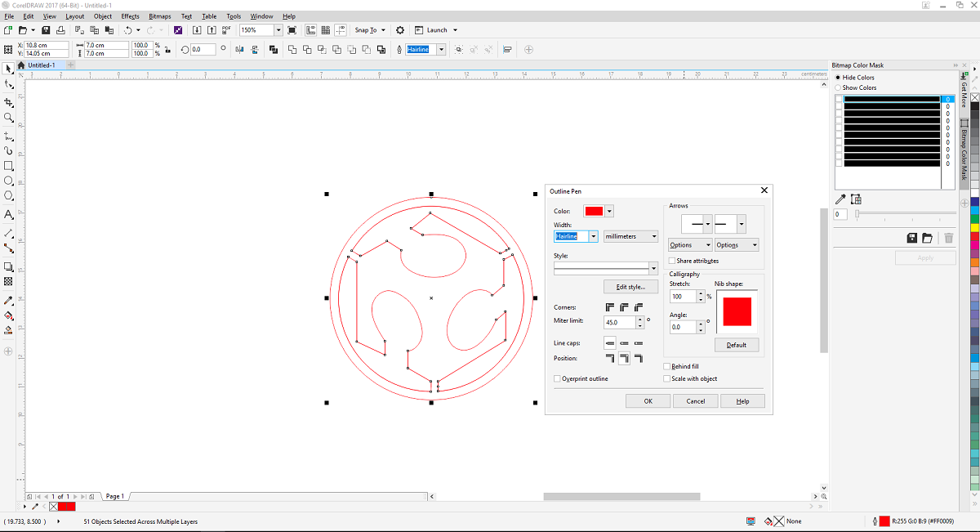Enable the Scale with object checkbox

pos(666,378)
